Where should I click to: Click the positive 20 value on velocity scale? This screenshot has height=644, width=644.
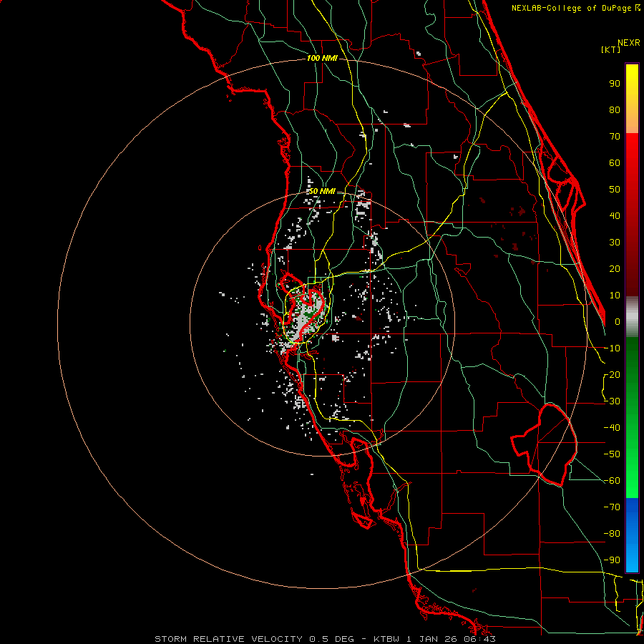click(615, 268)
